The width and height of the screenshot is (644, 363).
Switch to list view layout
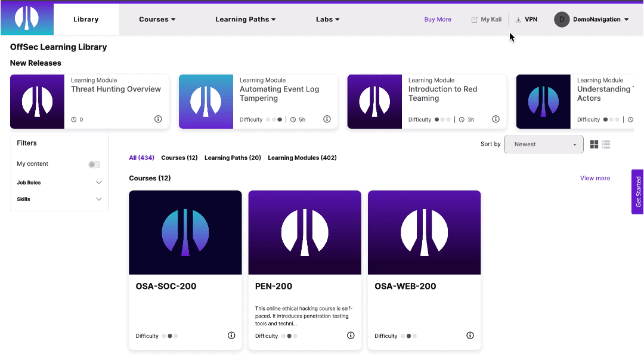(606, 144)
